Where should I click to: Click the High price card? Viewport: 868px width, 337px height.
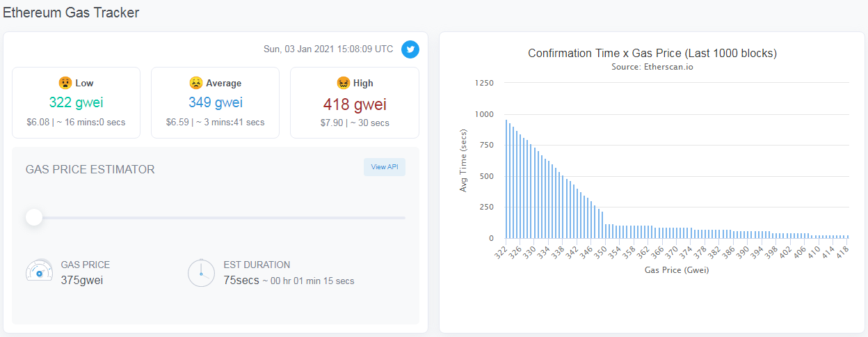coord(355,102)
